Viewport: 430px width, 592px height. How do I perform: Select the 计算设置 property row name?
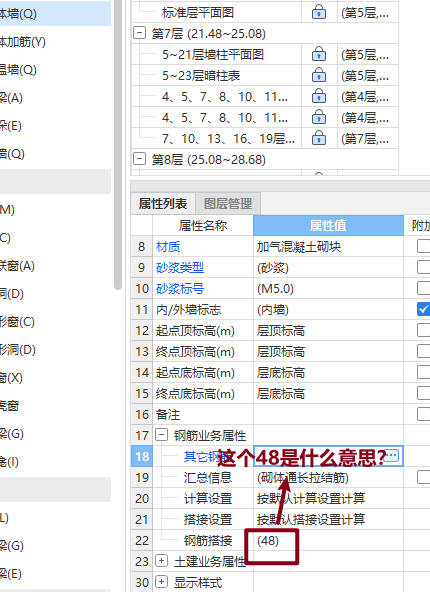click(x=208, y=498)
